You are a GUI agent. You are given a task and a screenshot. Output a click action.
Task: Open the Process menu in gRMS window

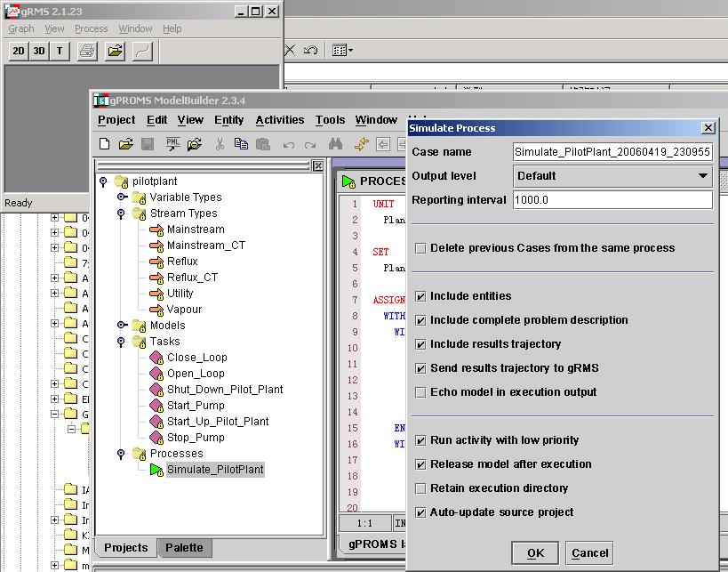pyautogui.click(x=91, y=28)
